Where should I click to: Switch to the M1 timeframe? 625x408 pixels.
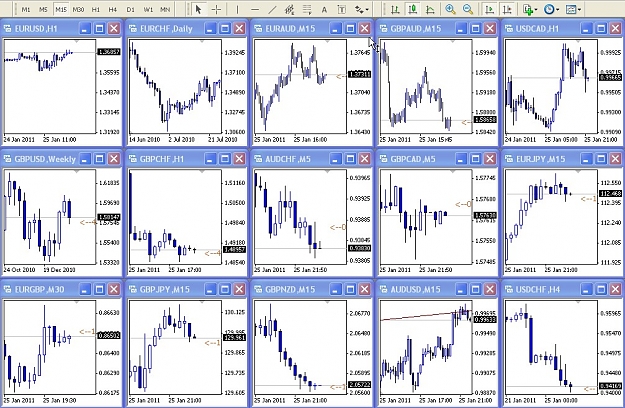pos(26,9)
